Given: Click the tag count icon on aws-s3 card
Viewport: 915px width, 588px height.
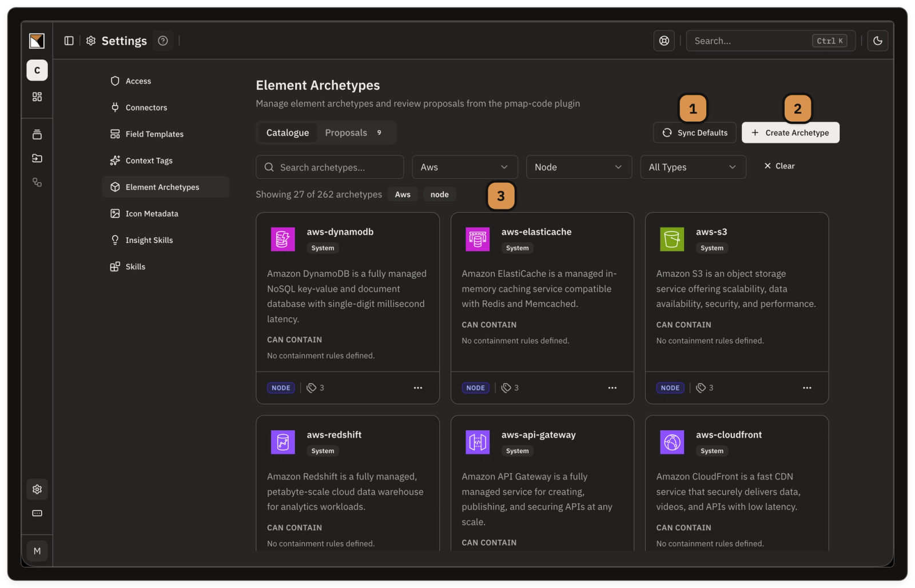Looking at the screenshot, I should [x=701, y=388].
